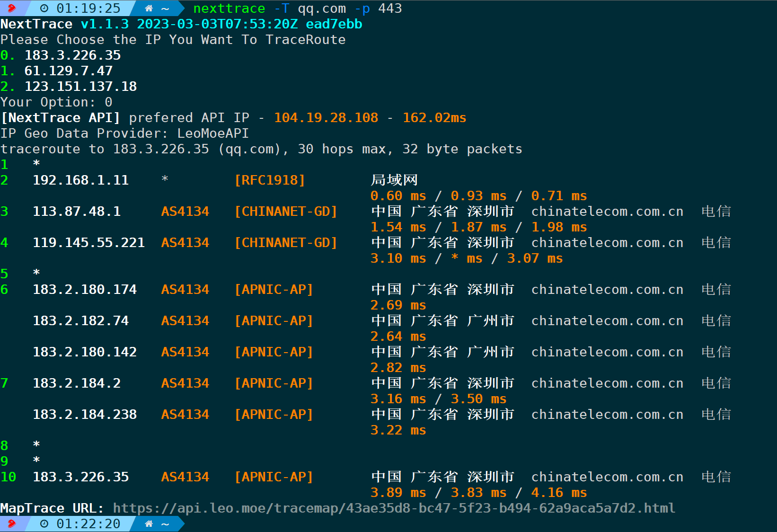Click the clock icon beside 01:22:20
The width and height of the screenshot is (777, 532).
pos(44,523)
